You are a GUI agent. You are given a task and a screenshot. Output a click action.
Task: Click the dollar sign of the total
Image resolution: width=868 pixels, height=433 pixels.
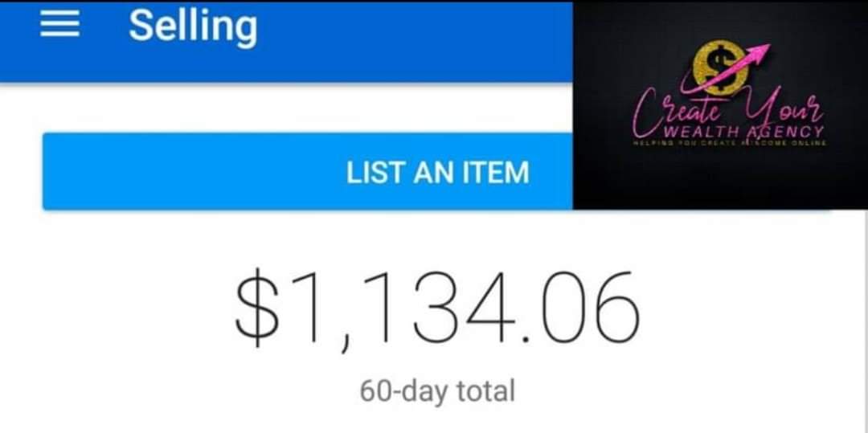pyautogui.click(x=256, y=308)
